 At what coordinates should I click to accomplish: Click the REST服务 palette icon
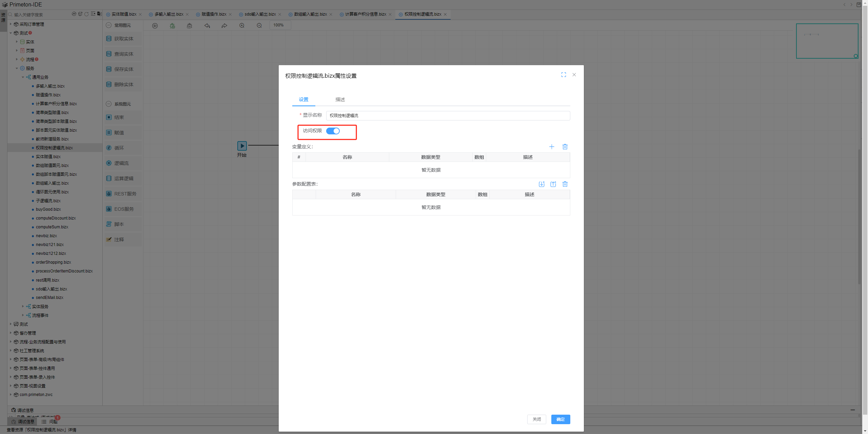(109, 193)
